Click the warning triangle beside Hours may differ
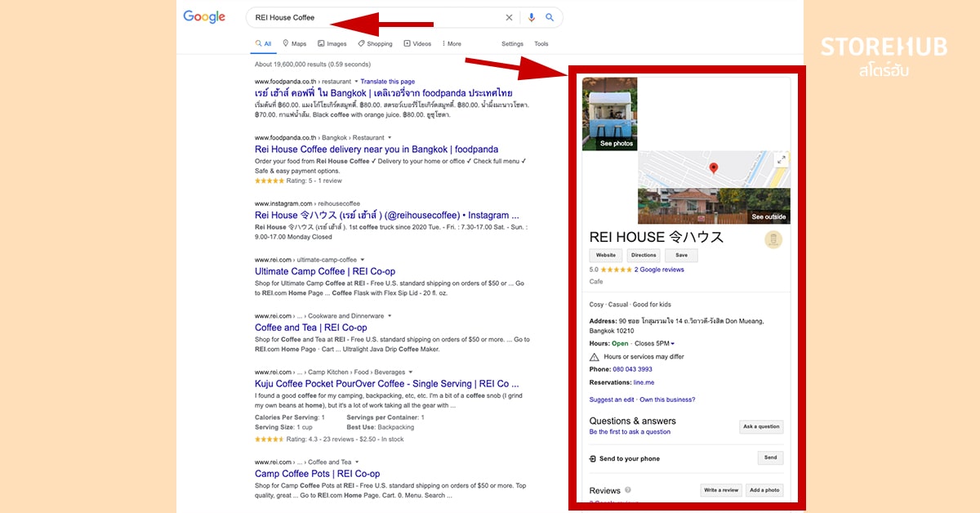980x513 pixels. coord(595,357)
